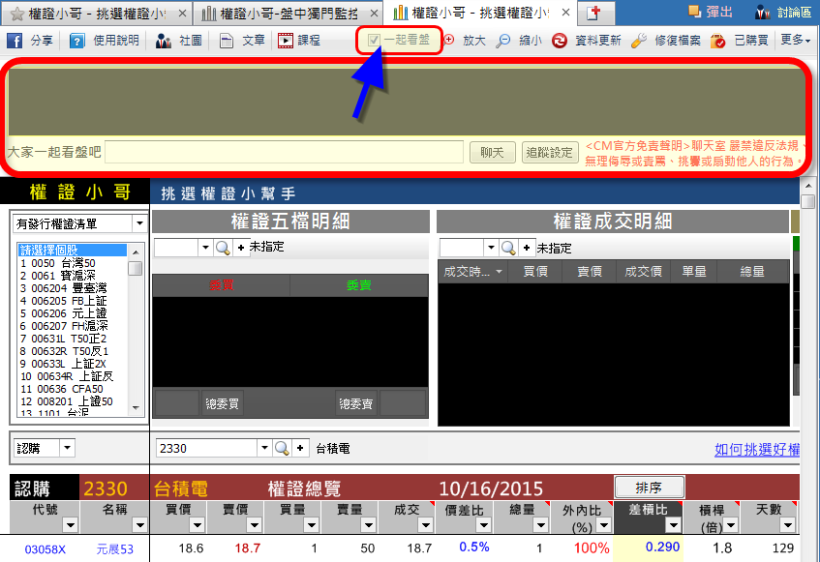Screen dimensions: 820x562
Task: Click search magnifier in 權證成交明細
Action: [x=509, y=247]
